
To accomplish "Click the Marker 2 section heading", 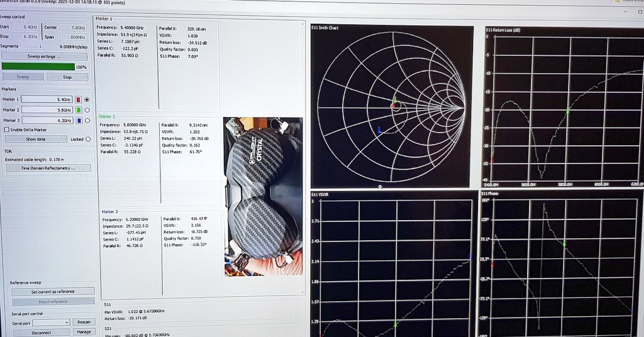I will coord(107,116).
